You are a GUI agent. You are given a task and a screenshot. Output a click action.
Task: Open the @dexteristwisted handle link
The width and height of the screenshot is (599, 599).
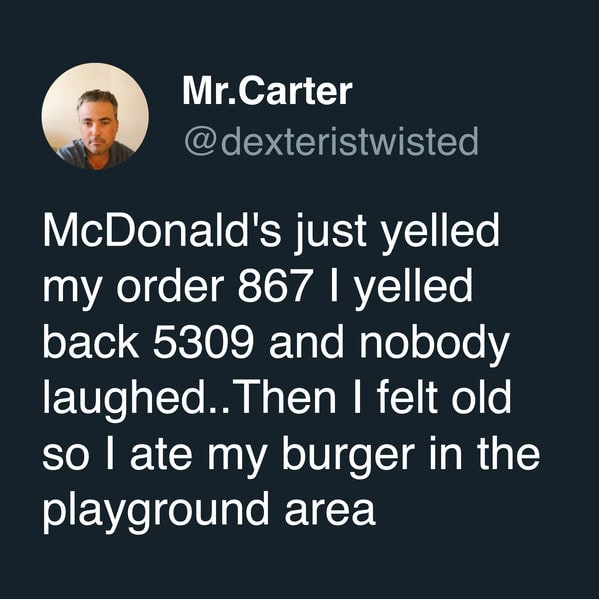pos(331,141)
